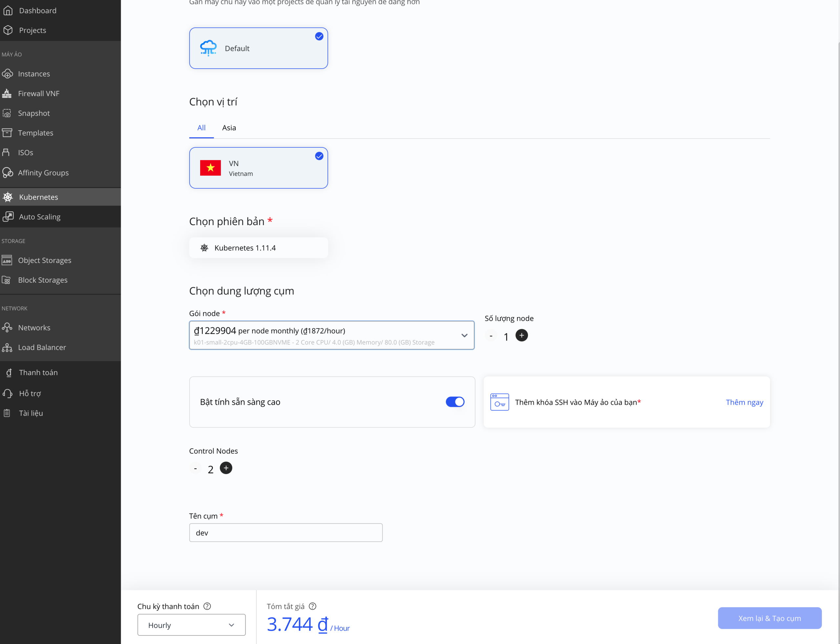Select the VN Vietnam location card

258,168
